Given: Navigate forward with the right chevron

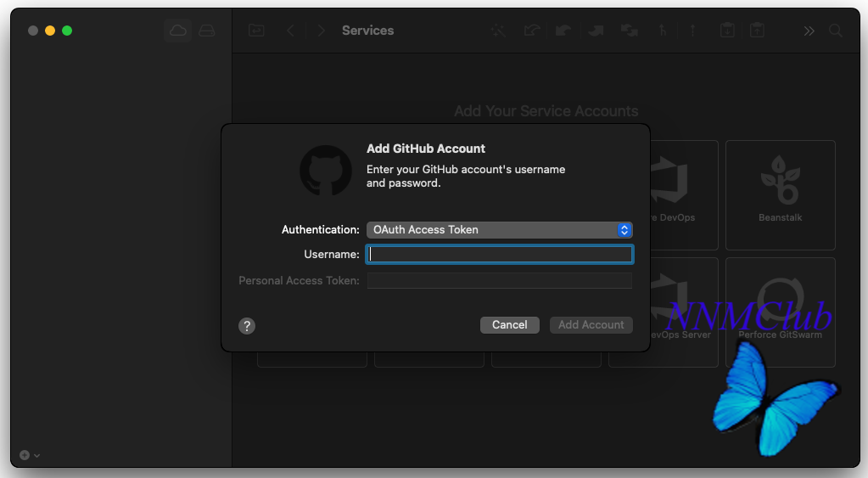Looking at the screenshot, I should click(321, 31).
